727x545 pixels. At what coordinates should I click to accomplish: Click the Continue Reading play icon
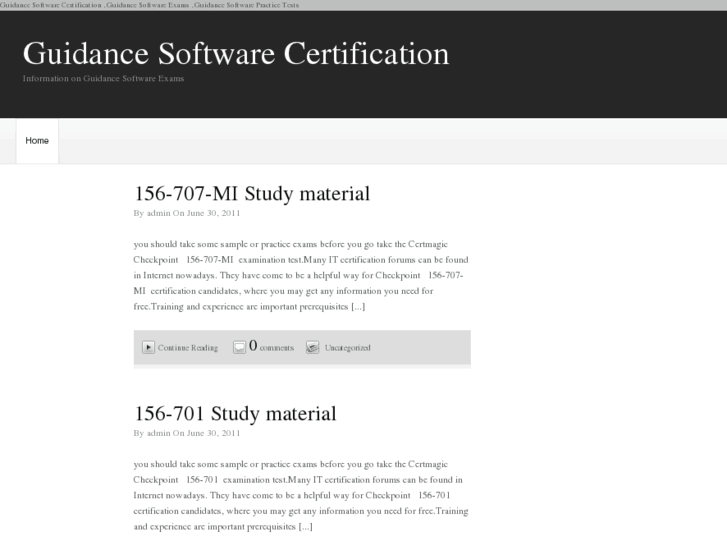tap(148, 347)
